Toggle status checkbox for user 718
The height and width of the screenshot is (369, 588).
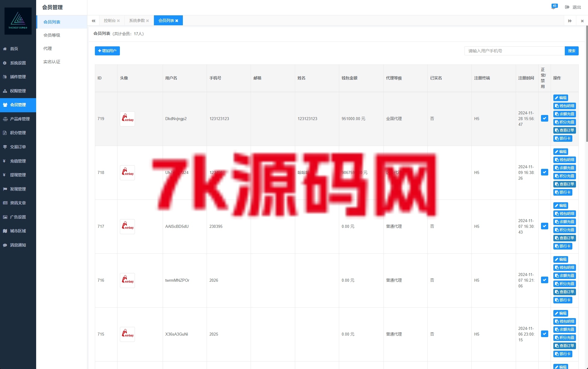544,172
